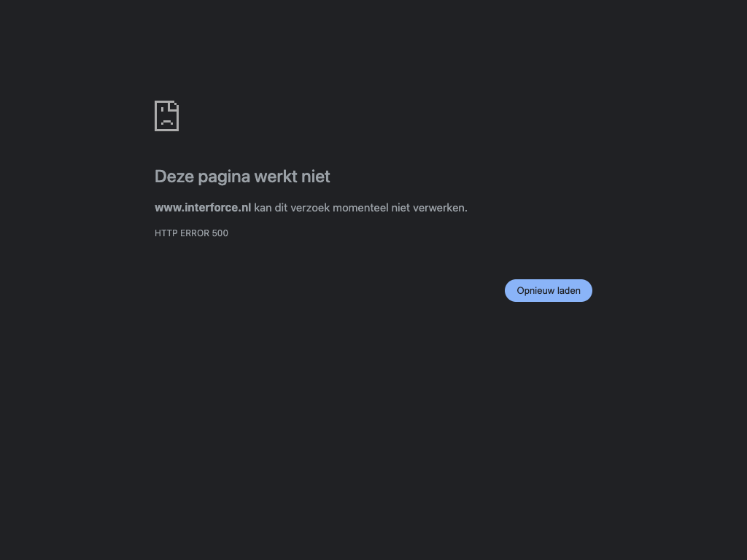The height and width of the screenshot is (560, 747).
Task: Click the folded corner of the page icon
Action: pos(174,106)
